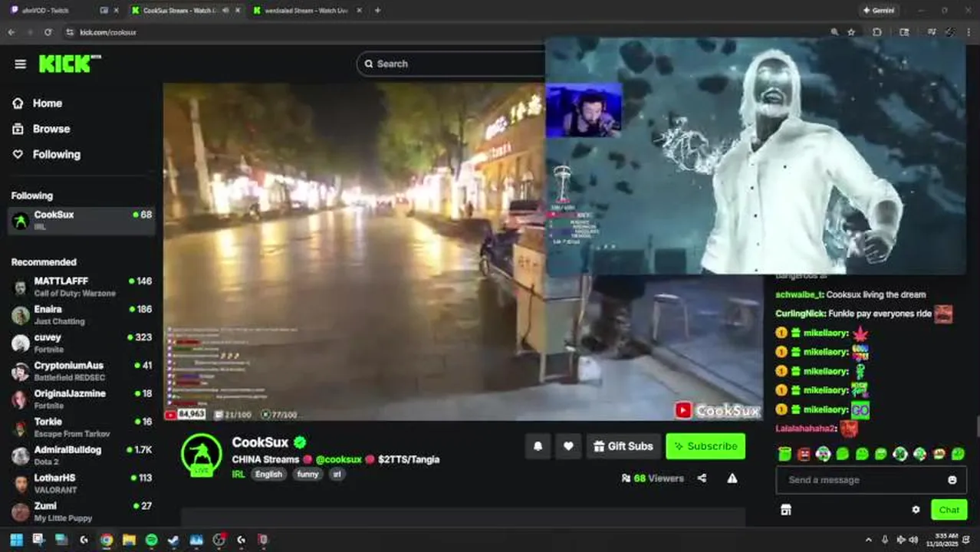Screen dimensions: 980x552
Task: Open Steam from the taskbar
Action: click(x=173, y=540)
